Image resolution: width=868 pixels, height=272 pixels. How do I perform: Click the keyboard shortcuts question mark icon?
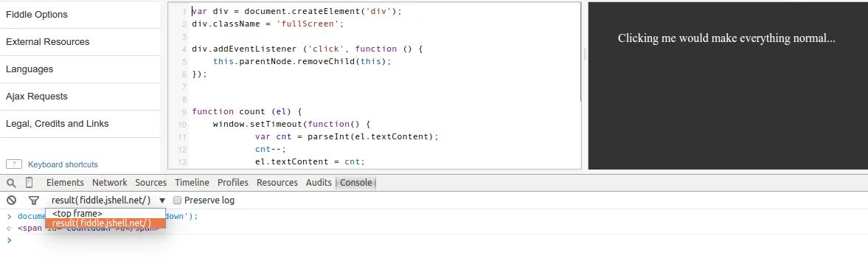[x=14, y=164]
